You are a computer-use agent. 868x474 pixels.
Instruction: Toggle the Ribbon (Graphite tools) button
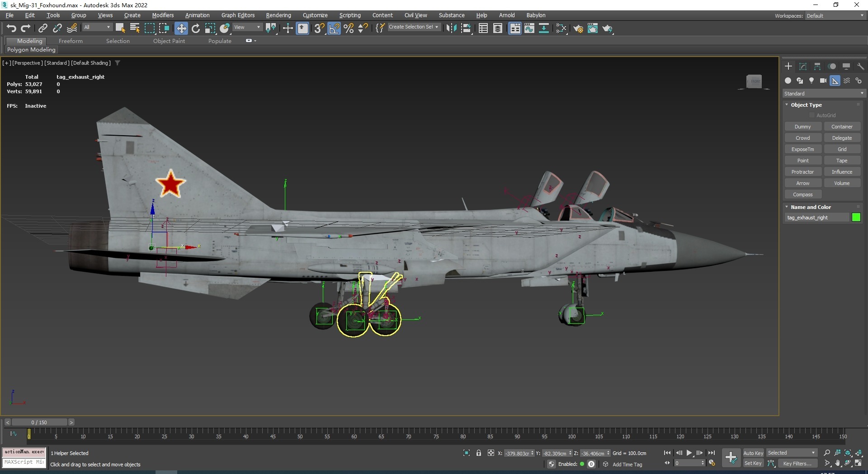coord(515,28)
